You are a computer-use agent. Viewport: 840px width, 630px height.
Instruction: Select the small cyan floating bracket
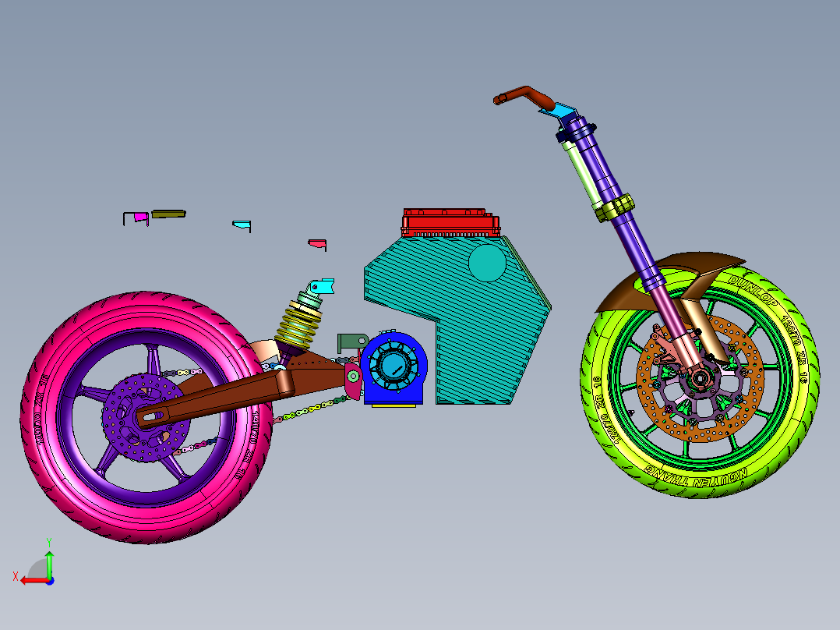click(x=242, y=225)
